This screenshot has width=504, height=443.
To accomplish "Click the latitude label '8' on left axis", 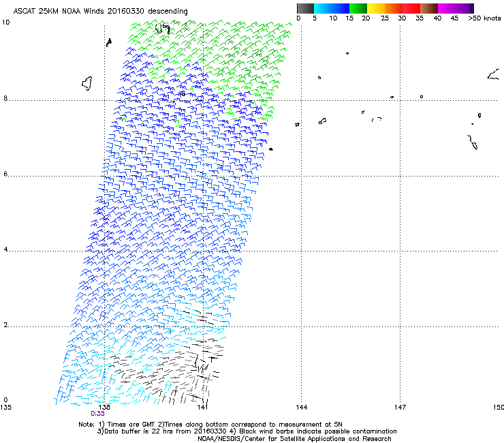I will point(5,98).
